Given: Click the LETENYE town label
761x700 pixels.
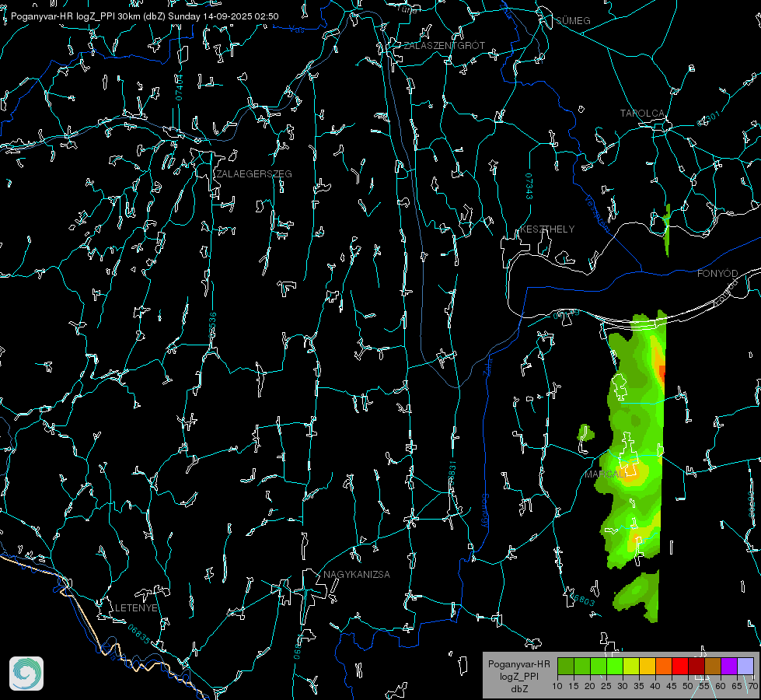Looking at the screenshot, I should point(136,607).
